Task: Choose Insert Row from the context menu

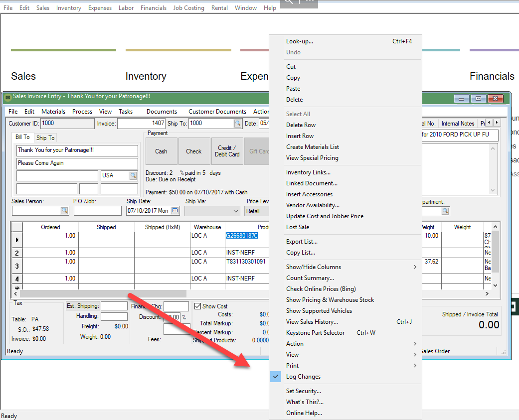Action: tap(300, 136)
